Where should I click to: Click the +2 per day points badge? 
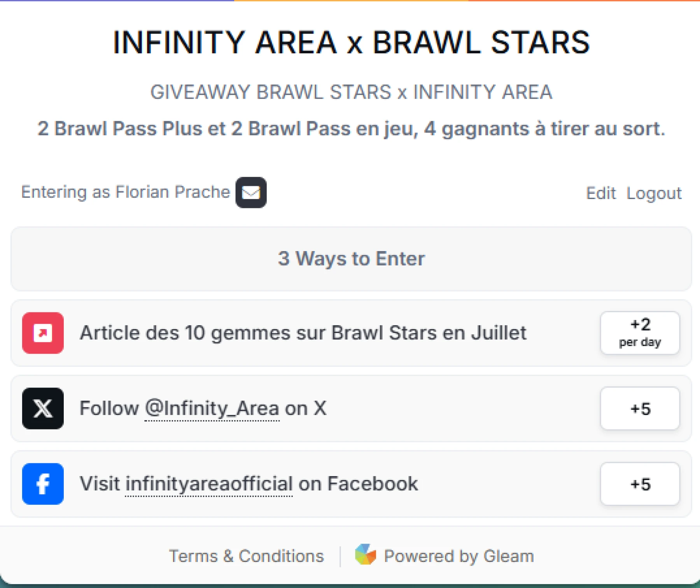point(640,333)
